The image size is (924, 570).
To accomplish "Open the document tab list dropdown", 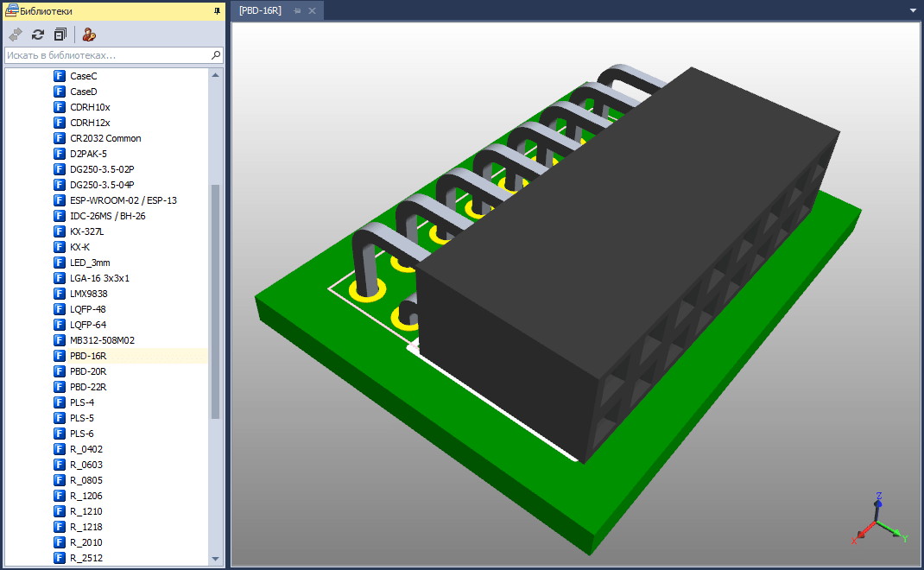I will [x=913, y=10].
